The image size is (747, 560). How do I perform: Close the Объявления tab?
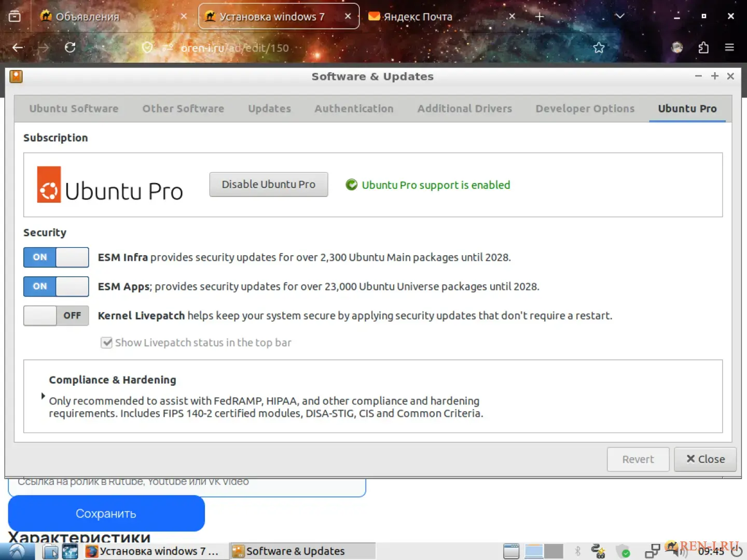point(184,17)
